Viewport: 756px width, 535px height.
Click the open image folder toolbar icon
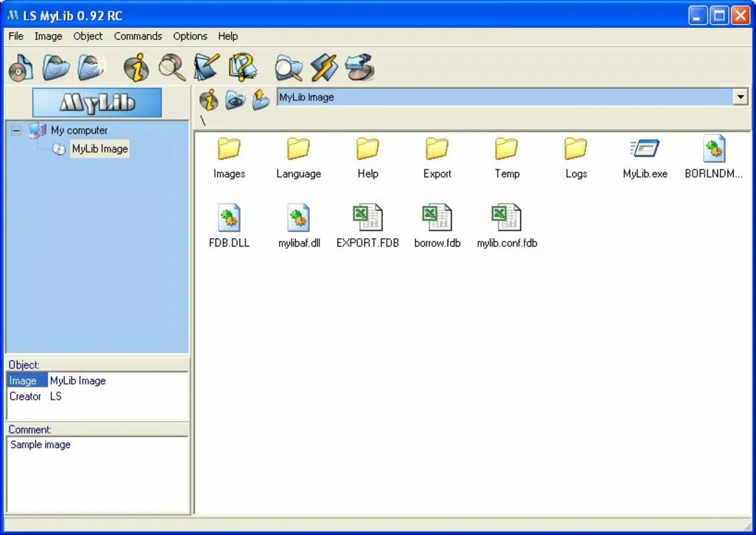pos(56,68)
